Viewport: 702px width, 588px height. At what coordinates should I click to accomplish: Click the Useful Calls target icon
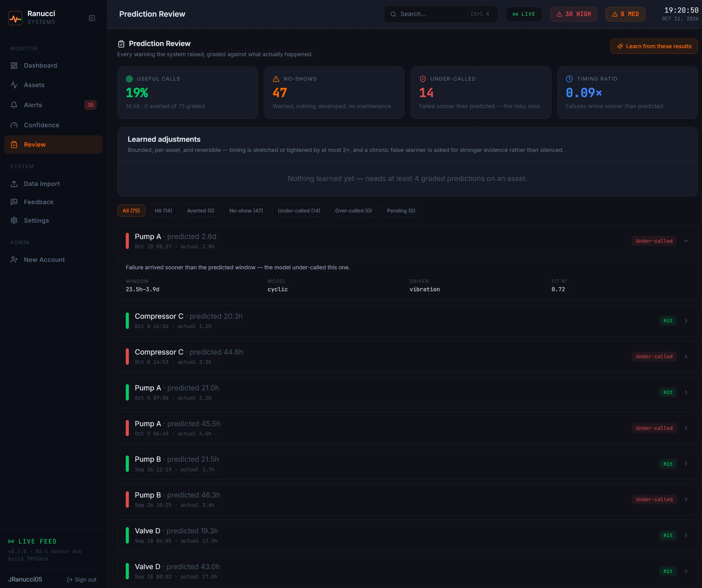[129, 79]
